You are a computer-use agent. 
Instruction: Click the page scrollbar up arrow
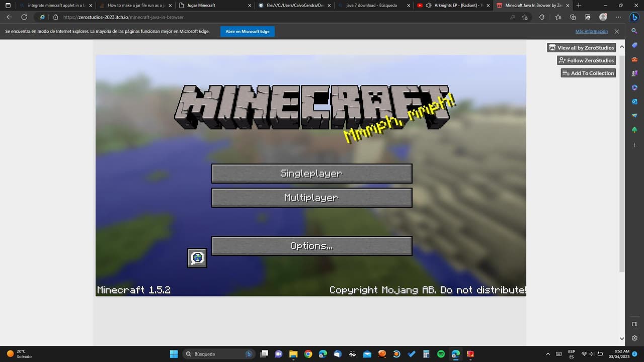[622, 47]
